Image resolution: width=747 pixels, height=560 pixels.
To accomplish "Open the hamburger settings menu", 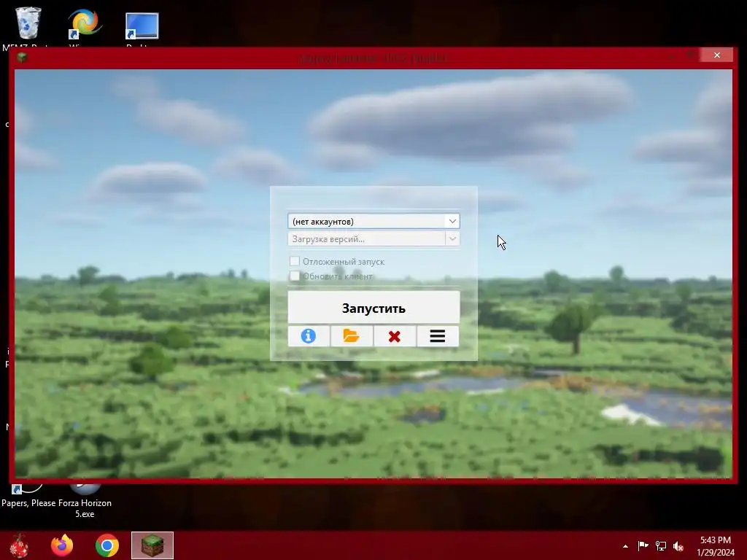I will 438,336.
